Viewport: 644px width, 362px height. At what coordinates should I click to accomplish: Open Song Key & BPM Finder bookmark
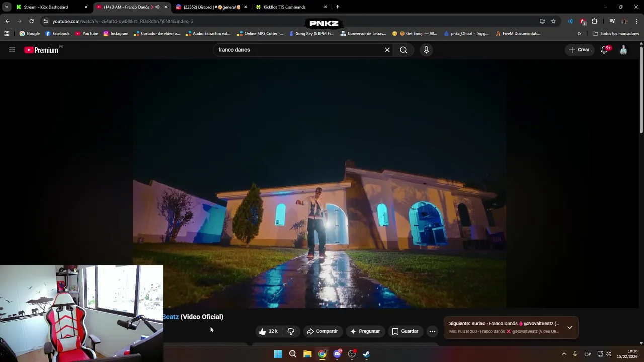click(x=310, y=34)
